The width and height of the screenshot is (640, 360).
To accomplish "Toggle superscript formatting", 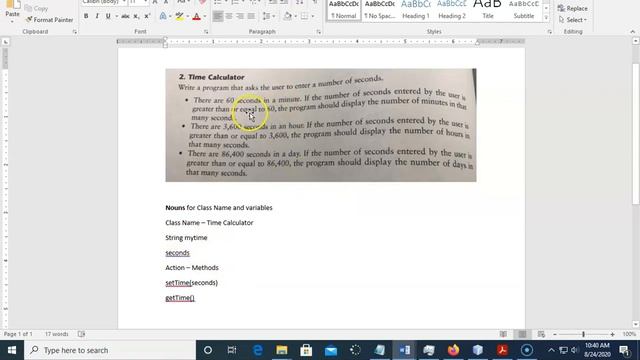I will click(x=147, y=16).
